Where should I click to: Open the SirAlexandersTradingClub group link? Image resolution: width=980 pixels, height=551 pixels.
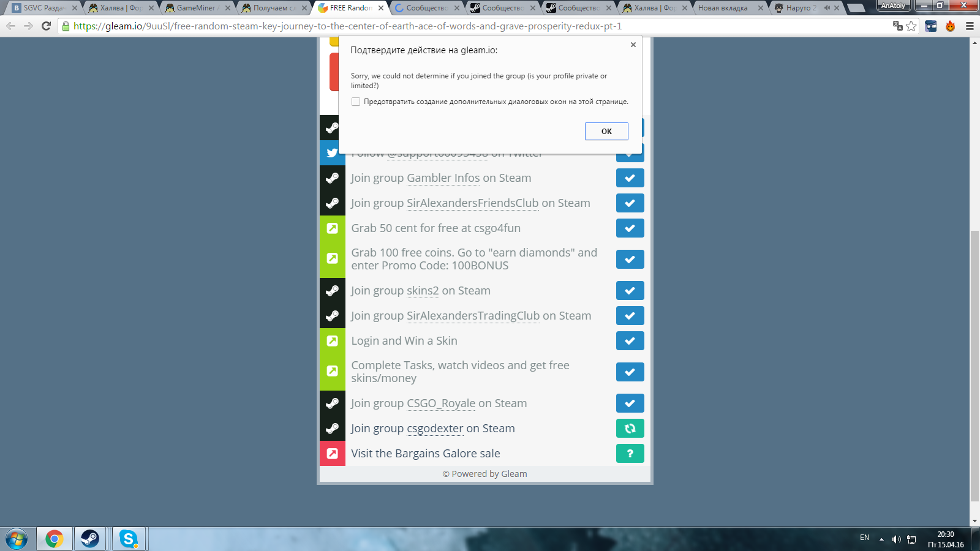473,316
